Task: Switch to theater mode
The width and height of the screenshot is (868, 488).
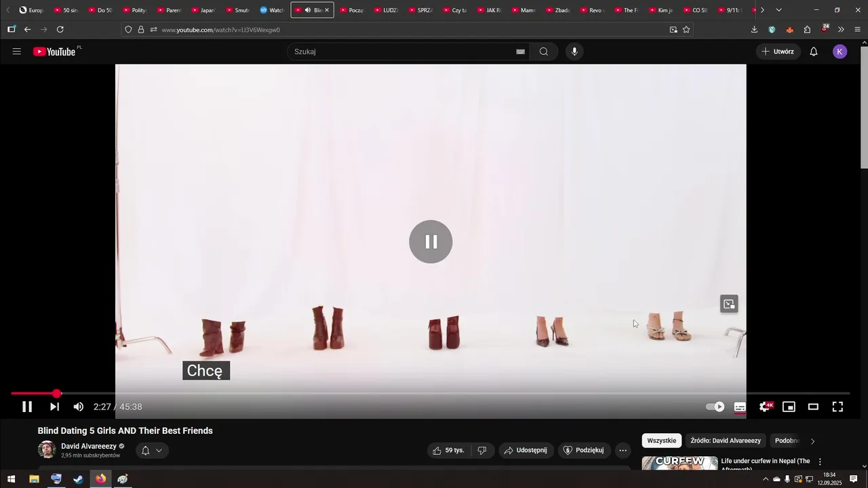Action: (813, 407)
